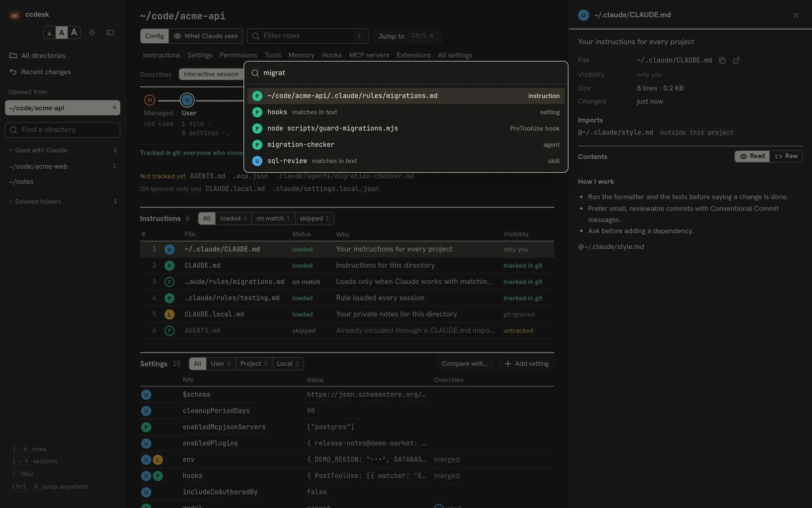This screenshot has height=508, width=812.
Task: Select the small font size A
Action: [49, 33]
